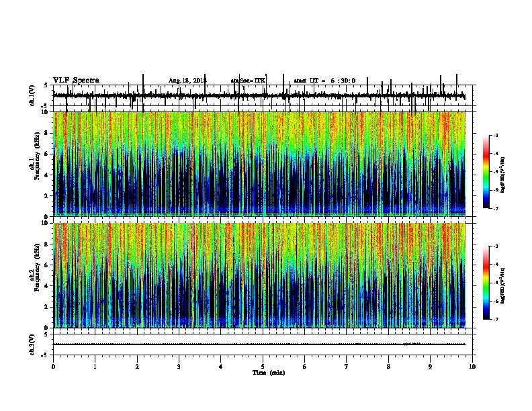Click time axis tick label "5"

[263, 367]
